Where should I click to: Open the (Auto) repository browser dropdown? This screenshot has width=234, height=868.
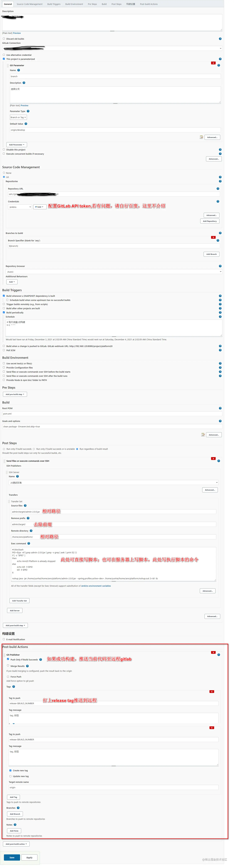coord(114,272)
